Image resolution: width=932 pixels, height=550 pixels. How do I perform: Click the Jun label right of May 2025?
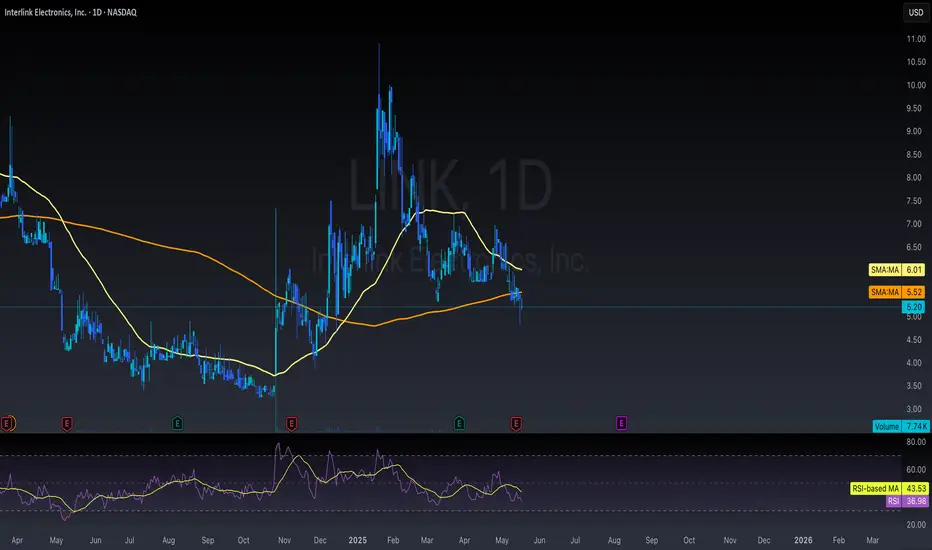[539, 540]
